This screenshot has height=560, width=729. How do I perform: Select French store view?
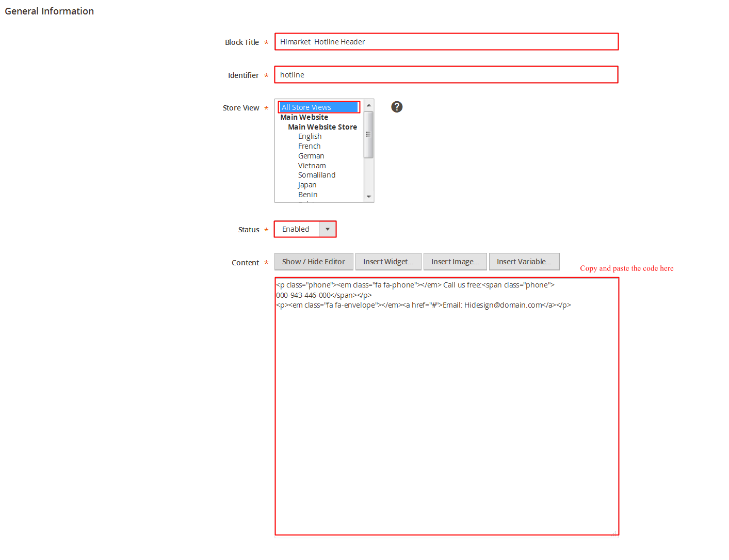point(309,146)
